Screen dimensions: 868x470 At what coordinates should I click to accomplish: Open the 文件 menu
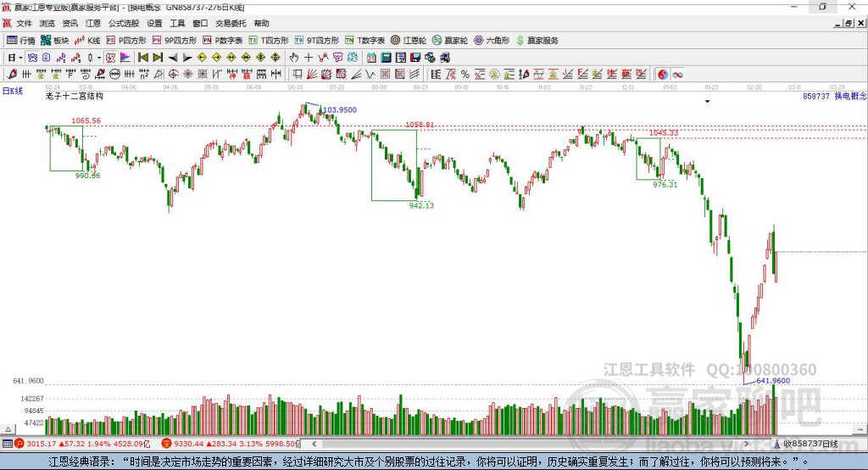25,23
